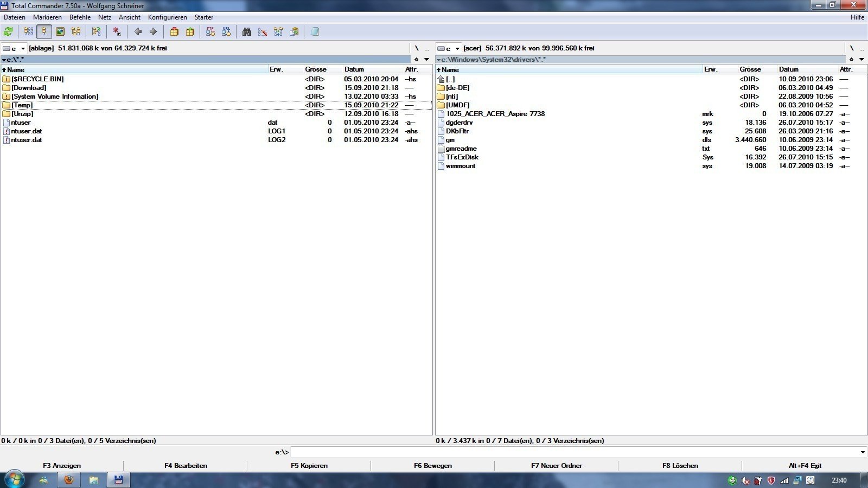Open right panel favorites asterisk button

tap(851, 60)
